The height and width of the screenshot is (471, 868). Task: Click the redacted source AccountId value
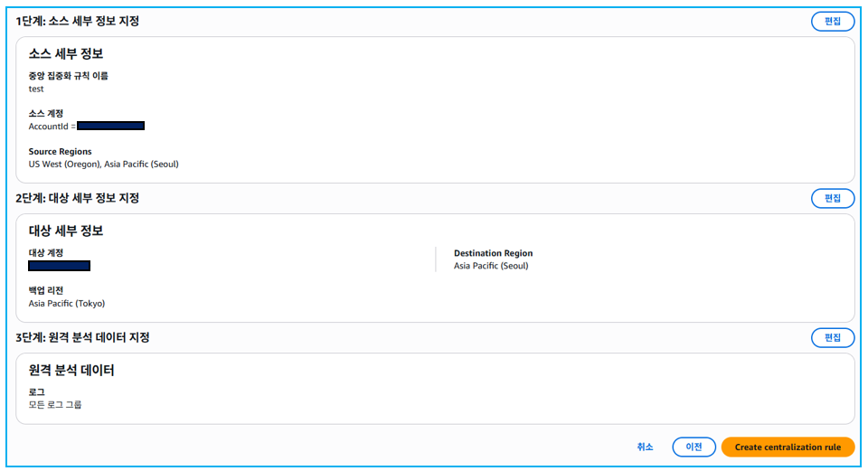(110, 126)
